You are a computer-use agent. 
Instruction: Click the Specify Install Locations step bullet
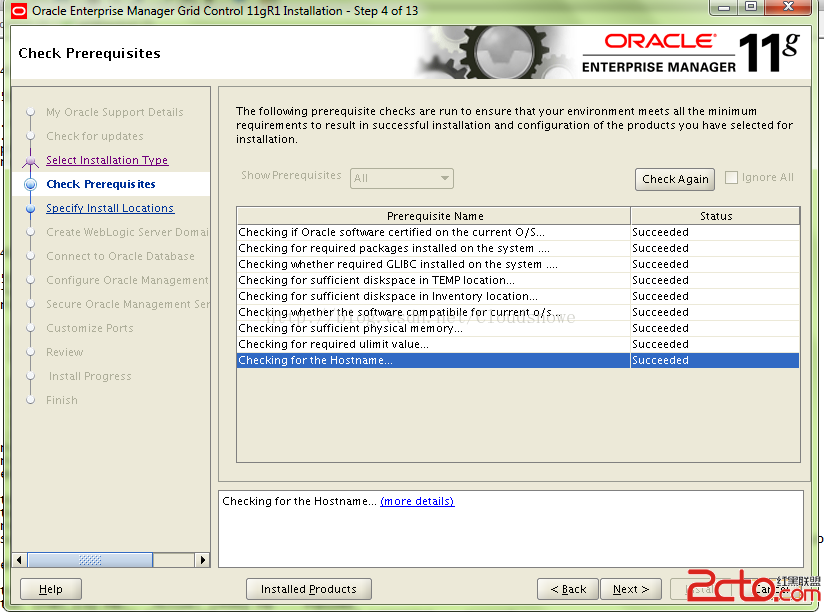point(30,209)
